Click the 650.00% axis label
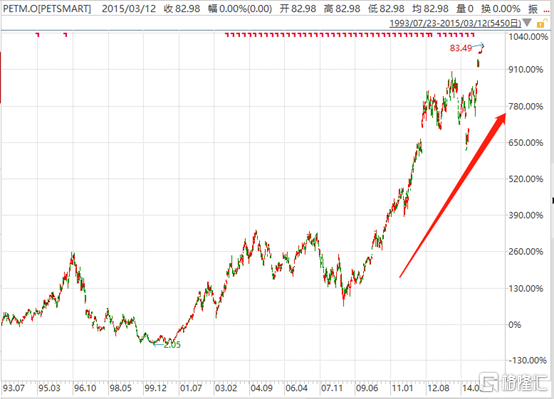Image resolution: width=554 pixels, height=399 pixels. coord(526,143)
